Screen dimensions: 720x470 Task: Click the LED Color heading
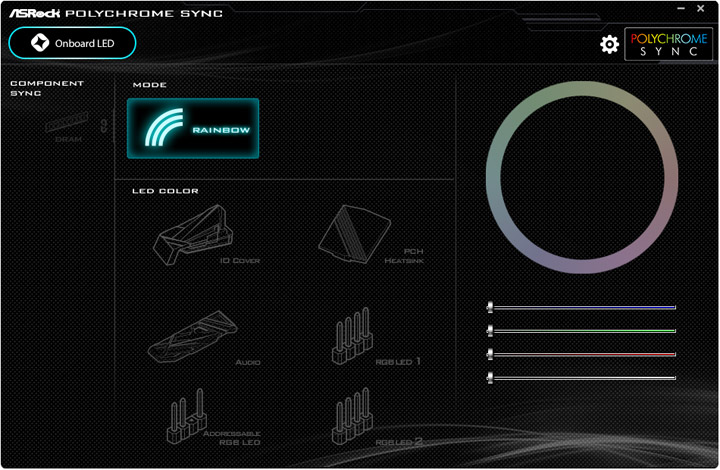point(165,191)
